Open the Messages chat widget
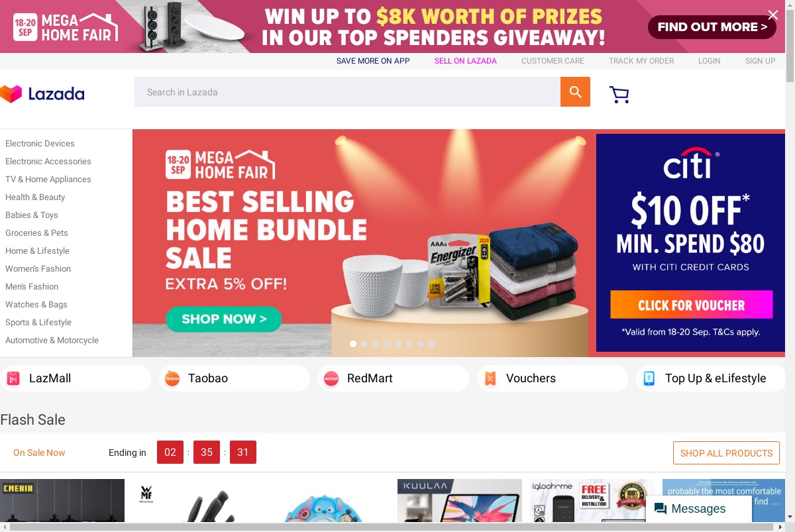The width and height of the screenshot is (795, 532). pyautogui.click(x=699, y=509)
